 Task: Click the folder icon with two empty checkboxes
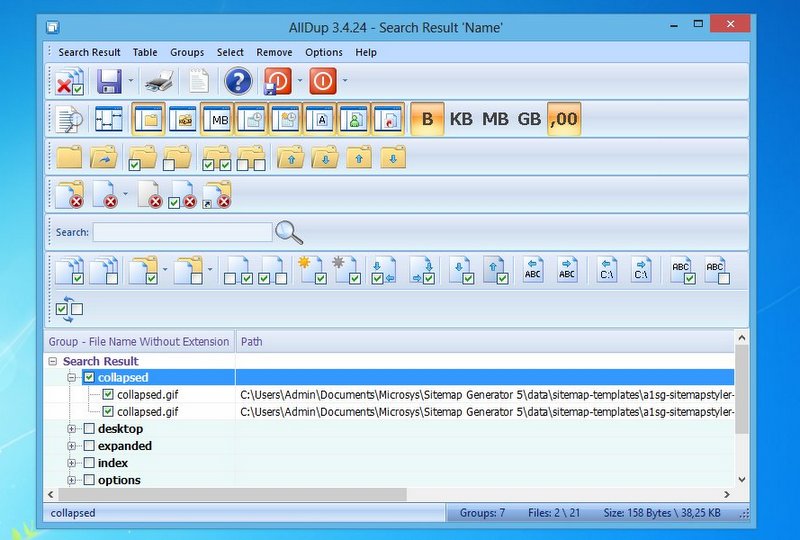(x=252, y=158)
